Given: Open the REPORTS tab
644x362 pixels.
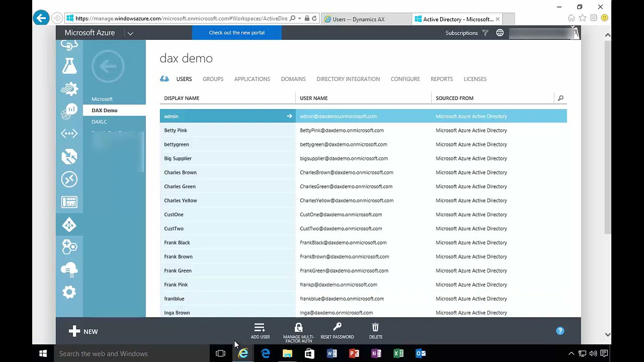Looking at the screenshot, I should (x=442, y=79).
